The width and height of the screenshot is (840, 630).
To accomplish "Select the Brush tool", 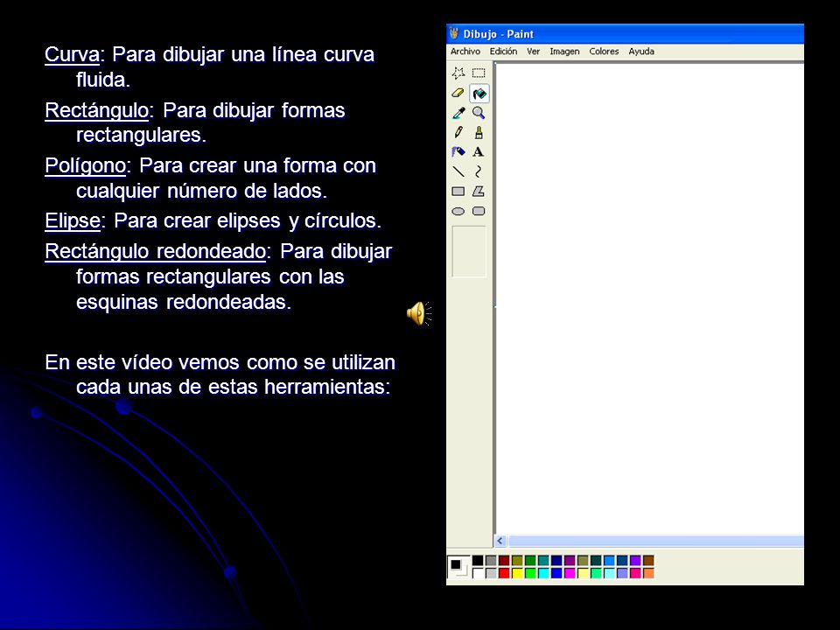I will click(x=479, y=132).
